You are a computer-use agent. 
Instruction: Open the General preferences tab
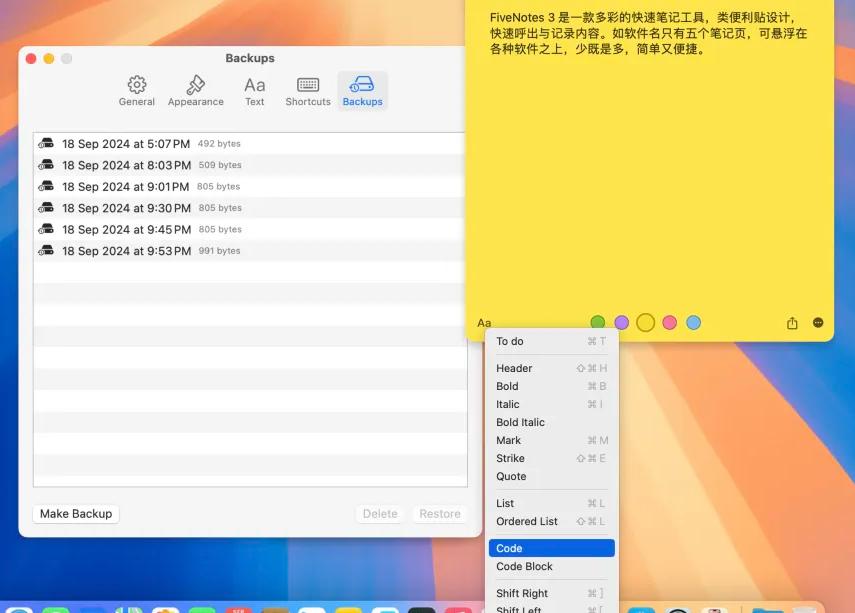click(x=137, y=90)
